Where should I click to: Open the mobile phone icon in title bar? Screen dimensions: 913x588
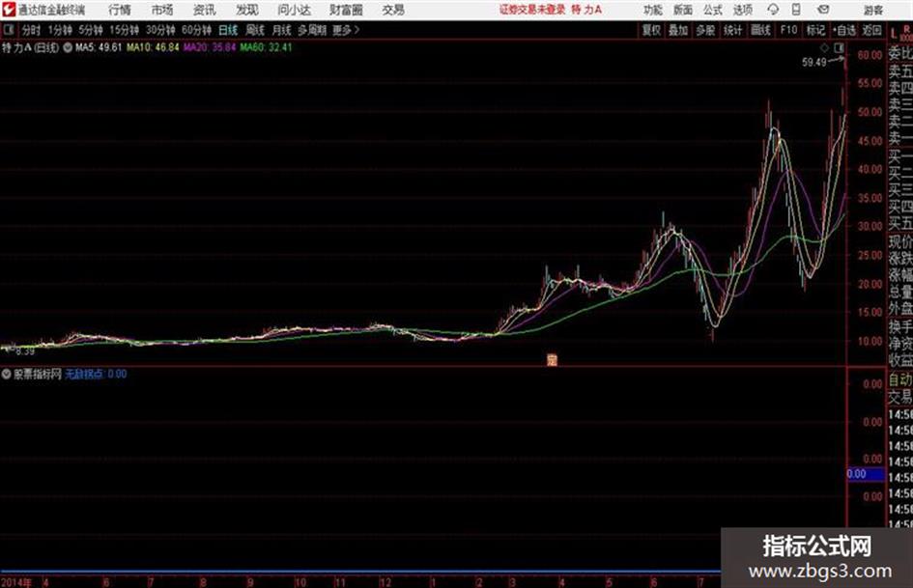click(796, 10)
